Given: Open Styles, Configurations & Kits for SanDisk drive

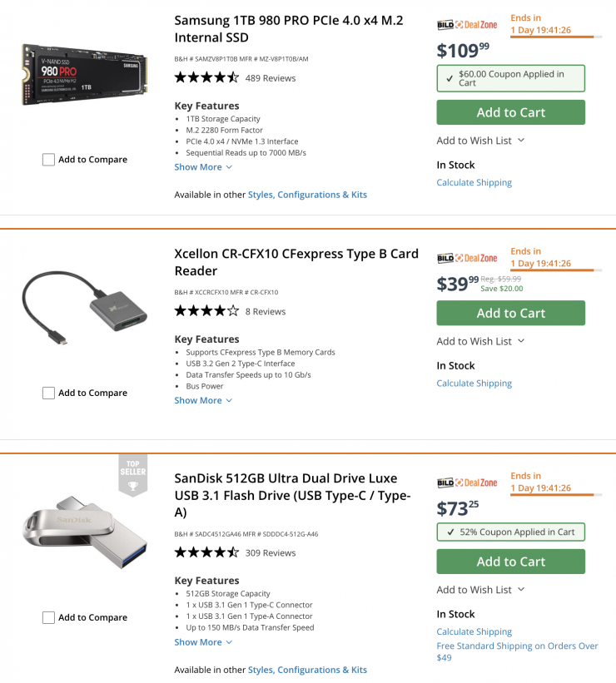Looking at the screenshot, I should click(307, 670).
